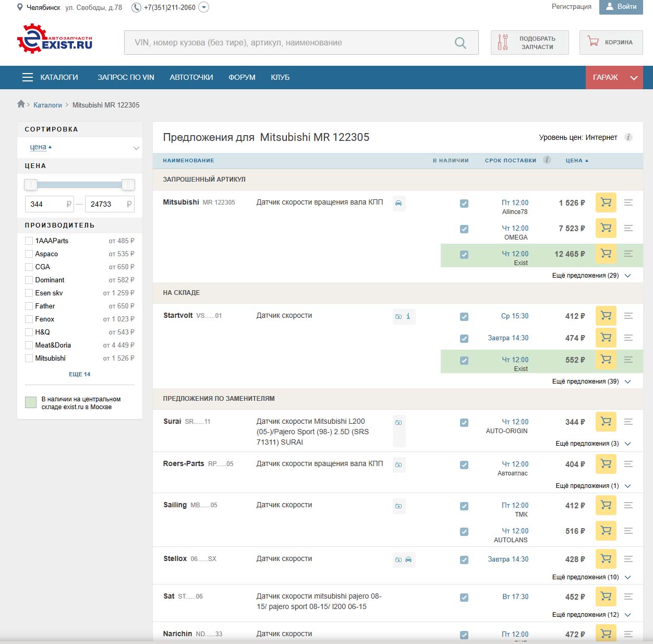Click the search magnifier icon

click(460, 43)
